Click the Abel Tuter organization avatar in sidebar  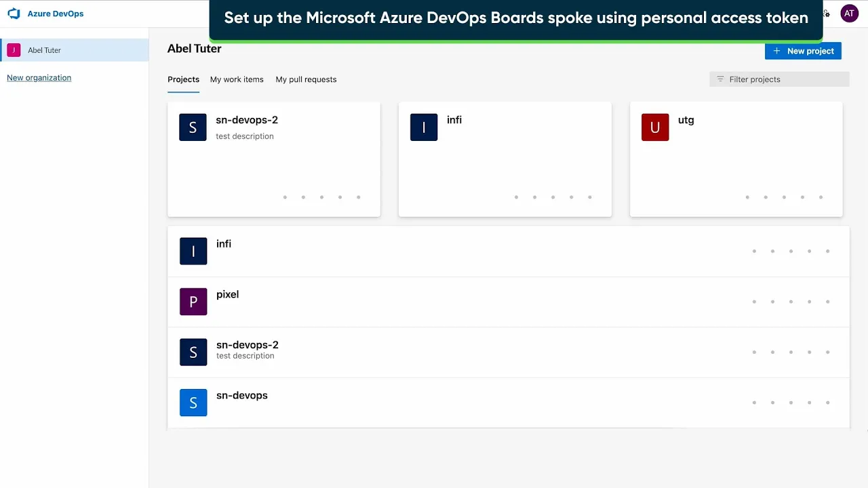(x=13, y=50)
